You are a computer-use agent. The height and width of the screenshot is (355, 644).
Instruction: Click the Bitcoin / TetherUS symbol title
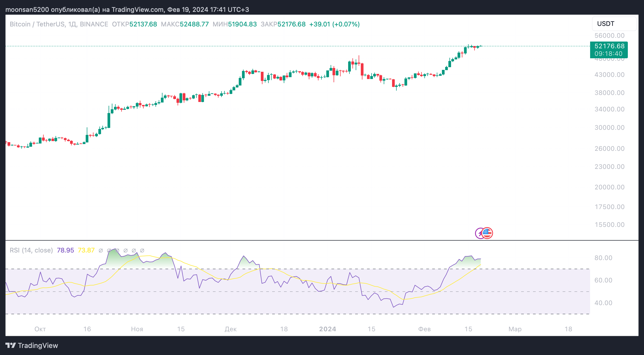tap(37, 24)
